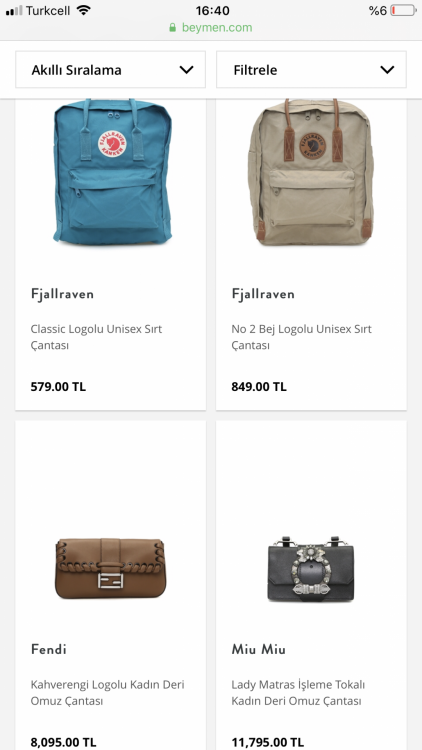Viewport: 422px width, 750px height.
Task: Open the blue Fjallraven backpack image
Action: 112,172
